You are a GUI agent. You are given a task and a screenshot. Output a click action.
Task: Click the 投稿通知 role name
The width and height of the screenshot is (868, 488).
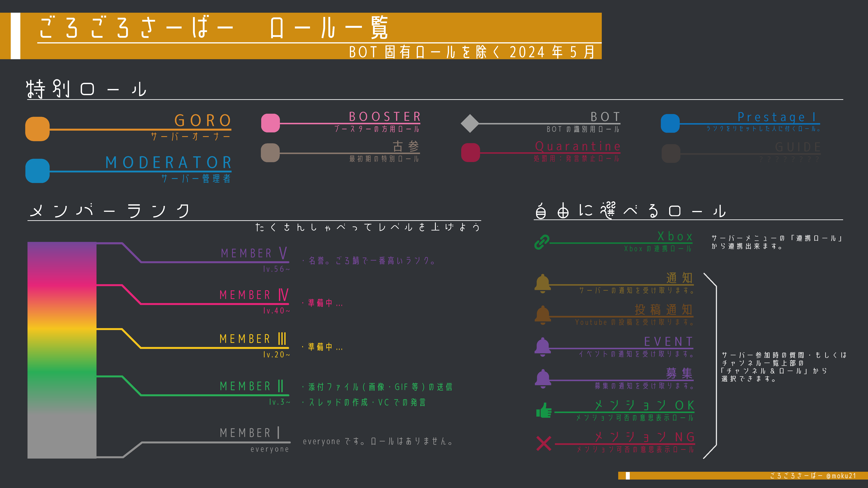(664, 310)
